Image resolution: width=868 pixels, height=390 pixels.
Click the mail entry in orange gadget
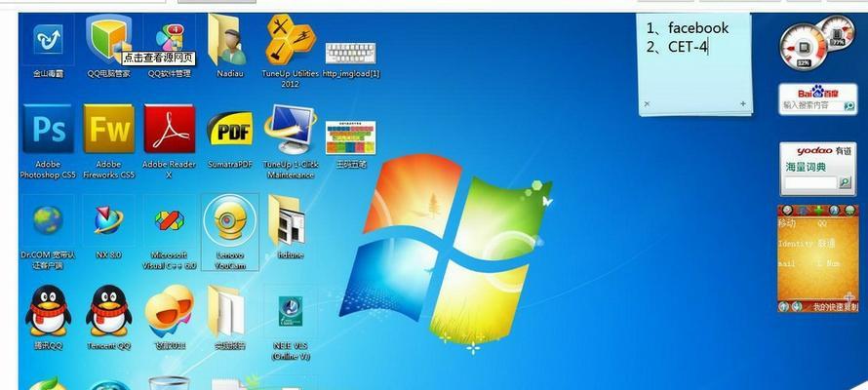click(787, 264)
